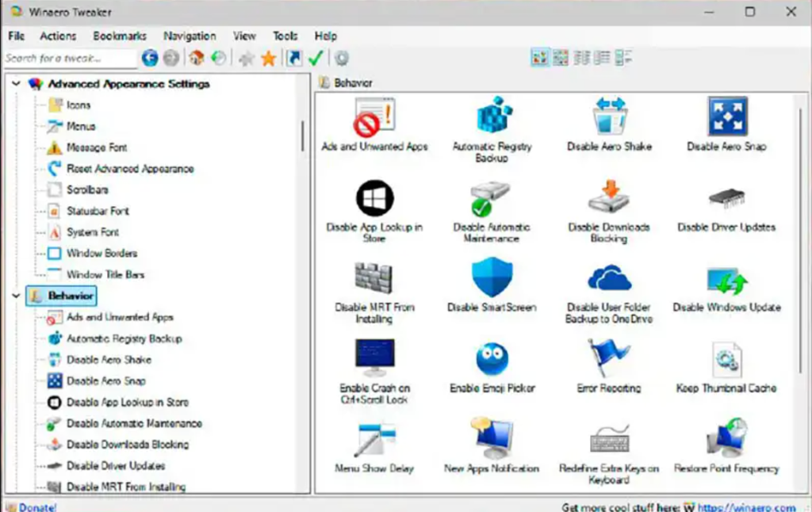The image size is (812, 512).
Task: Click the blue Back navigation arrow
Action: click(x=150, y=58)
